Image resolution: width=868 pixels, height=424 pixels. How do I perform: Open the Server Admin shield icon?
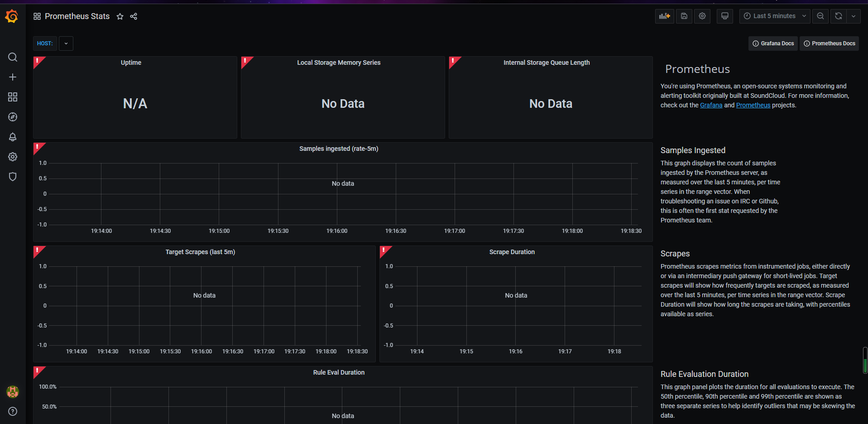(13, 177)
